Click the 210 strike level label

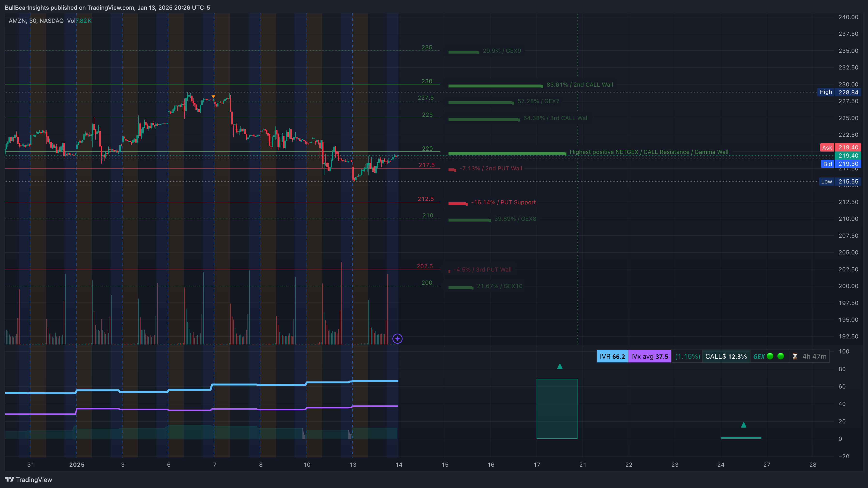coord(428,215)
